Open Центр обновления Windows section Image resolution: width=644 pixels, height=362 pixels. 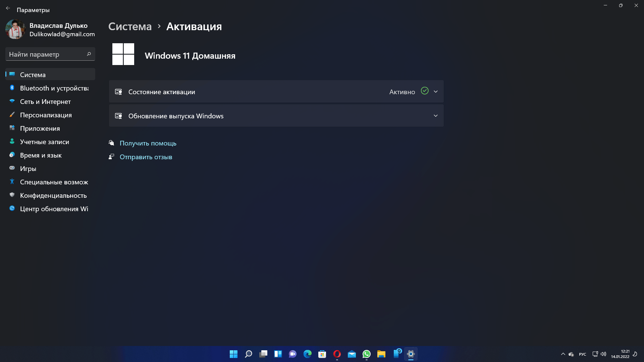point(50,208)
